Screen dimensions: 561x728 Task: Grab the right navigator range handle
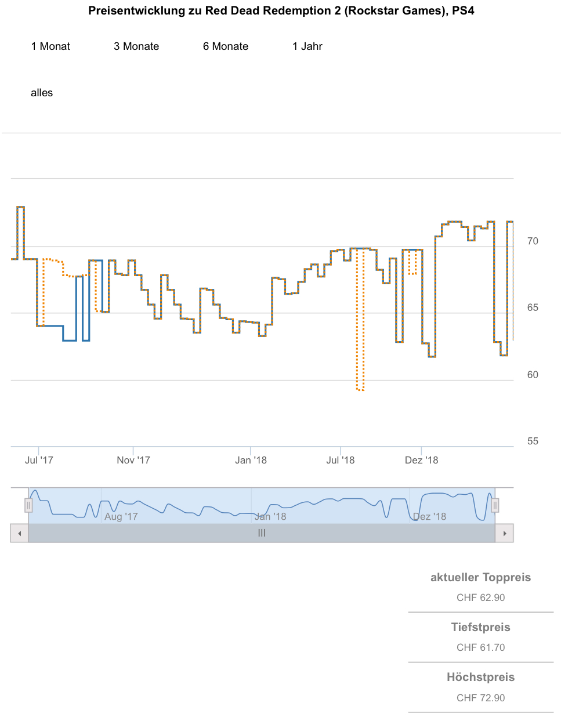pyautogui.click(x=495, y=505)
